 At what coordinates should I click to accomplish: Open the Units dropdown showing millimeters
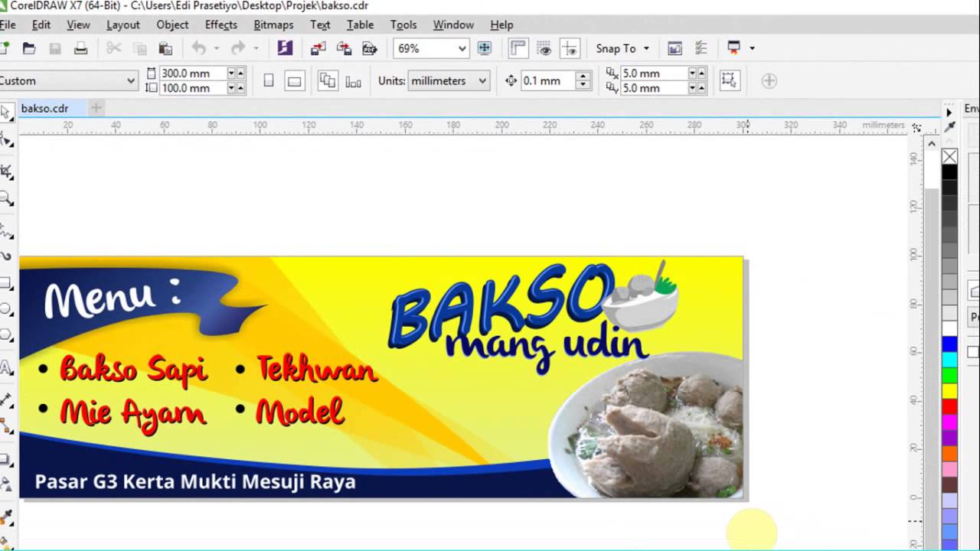click(x=482, y=80)
